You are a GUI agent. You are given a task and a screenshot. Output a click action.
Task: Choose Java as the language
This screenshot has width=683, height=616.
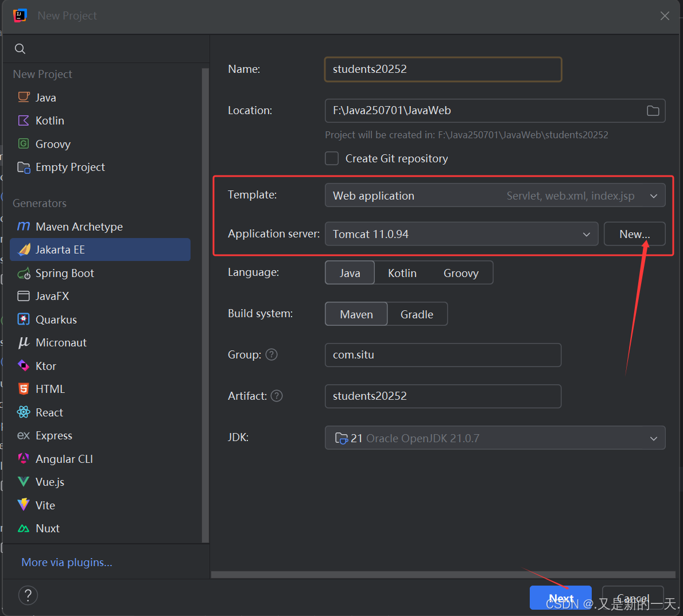pyautogui.click(x=350, y=273)
